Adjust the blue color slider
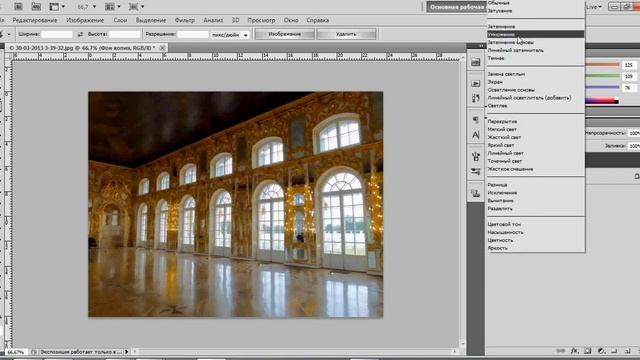The width and height of the screenshot is (640, 360). pyautogui.click(x=602, y=87)
